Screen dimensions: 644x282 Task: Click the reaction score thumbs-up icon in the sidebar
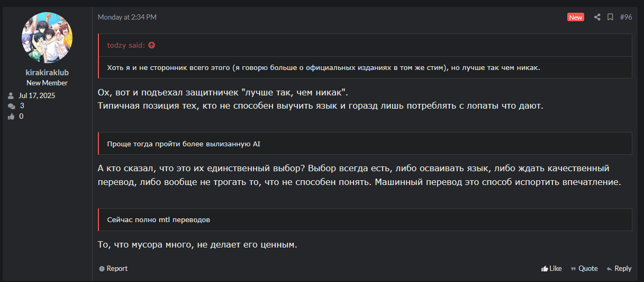pos(11,117)
